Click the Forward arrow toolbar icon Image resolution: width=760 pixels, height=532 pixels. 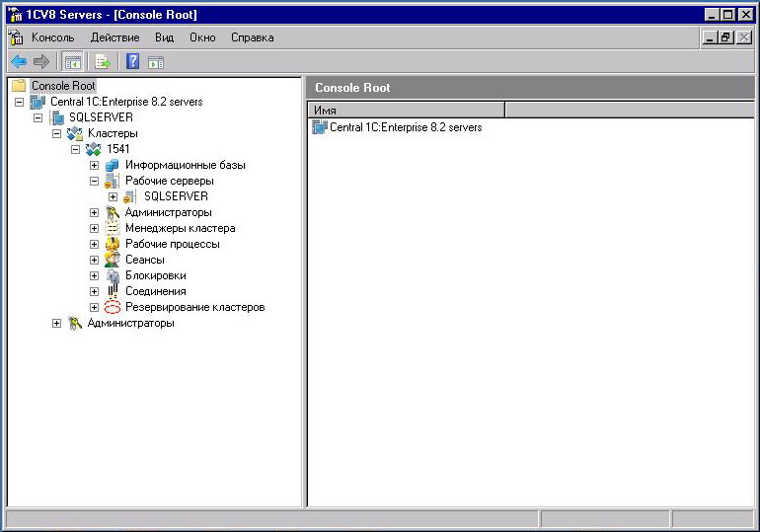[x=40, y=61]
